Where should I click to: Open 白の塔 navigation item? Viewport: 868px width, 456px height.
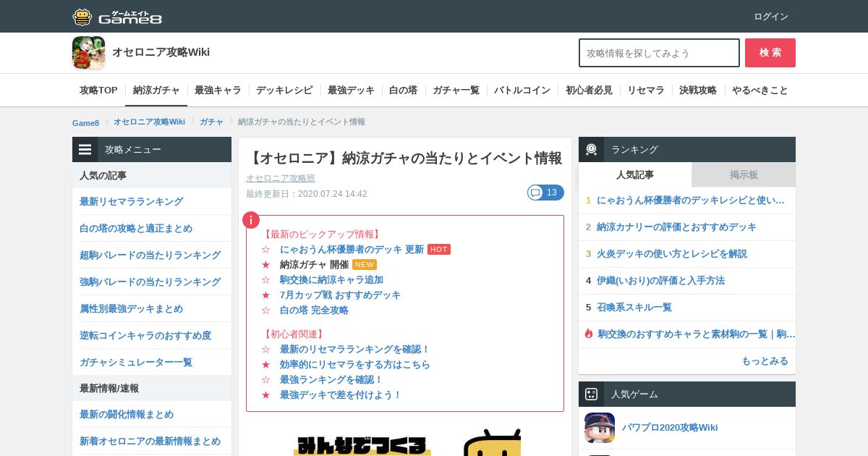[404, 90]
